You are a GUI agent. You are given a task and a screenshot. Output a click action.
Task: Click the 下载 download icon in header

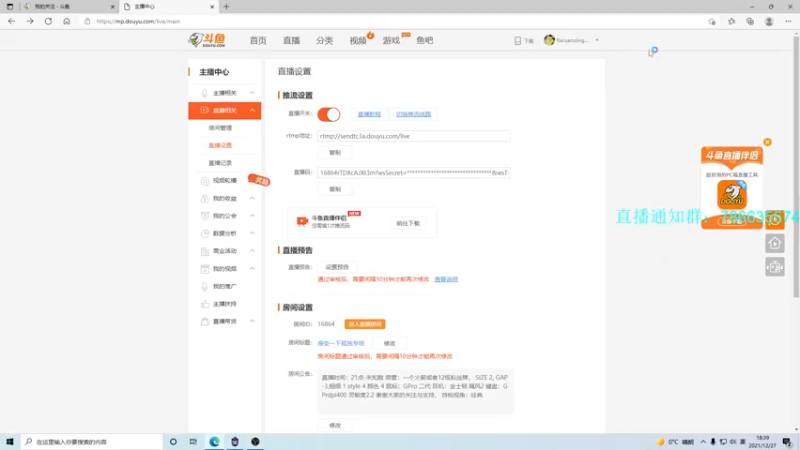(518, 40)
